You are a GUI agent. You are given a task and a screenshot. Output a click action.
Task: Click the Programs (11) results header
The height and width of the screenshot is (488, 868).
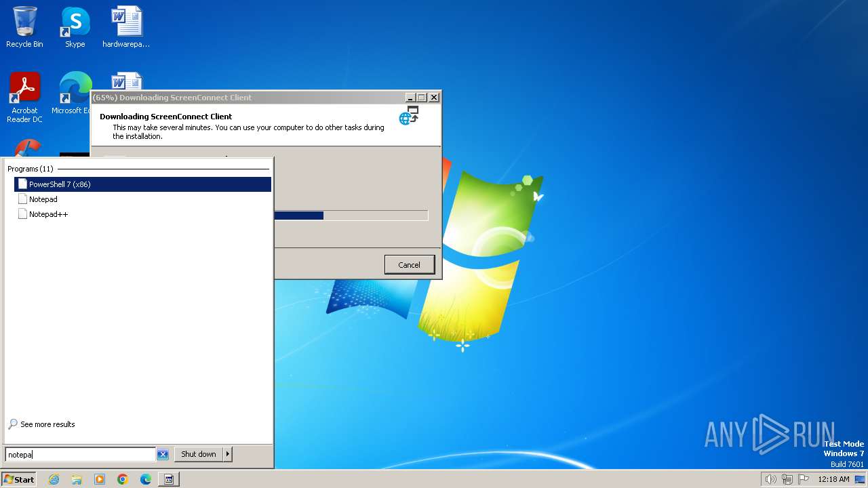tap(31, 169)
